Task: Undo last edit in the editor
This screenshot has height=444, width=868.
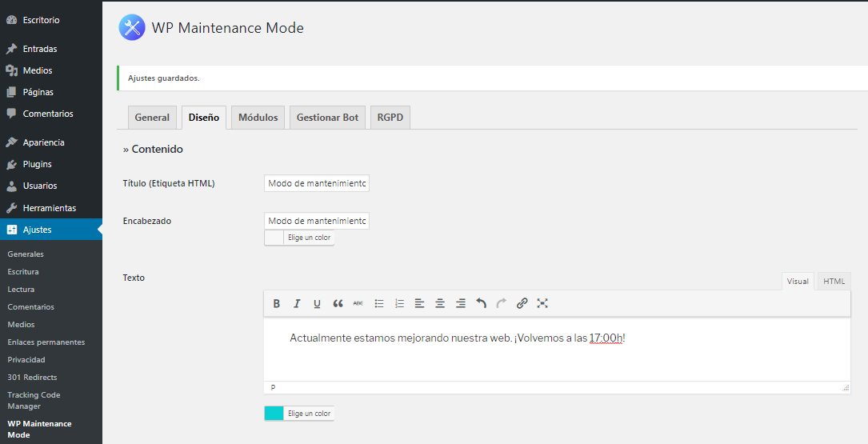Action: coord(481,303)
